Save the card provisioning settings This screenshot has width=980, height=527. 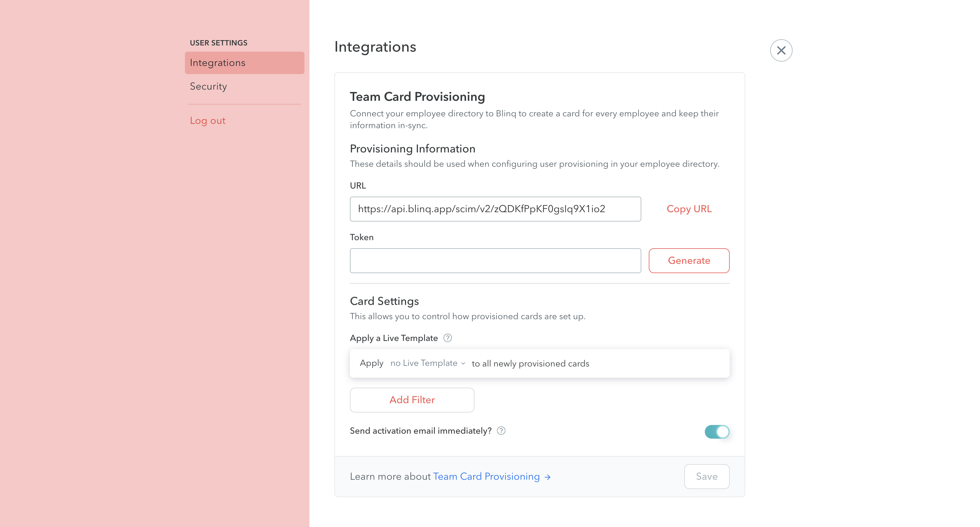pos(707,476)
